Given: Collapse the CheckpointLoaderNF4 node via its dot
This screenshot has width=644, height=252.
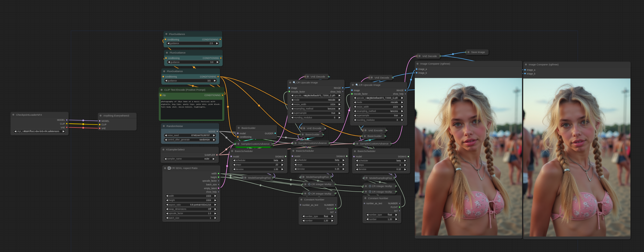Looking at the screenshot, I should point(13,115).
